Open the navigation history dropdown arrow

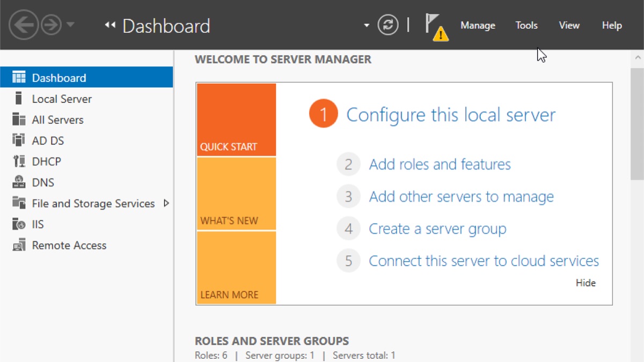tap(70, 25)
